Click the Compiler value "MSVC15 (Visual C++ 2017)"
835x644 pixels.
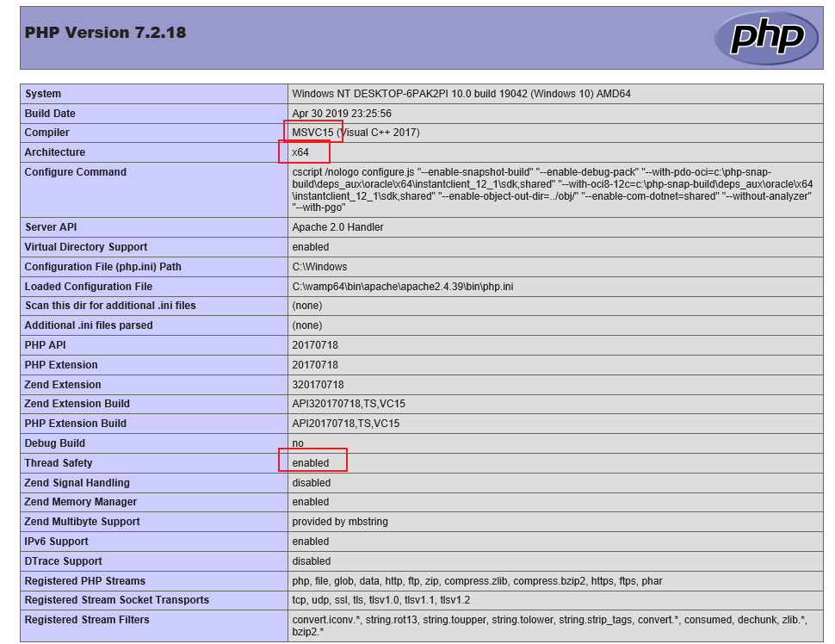[356, 133]
